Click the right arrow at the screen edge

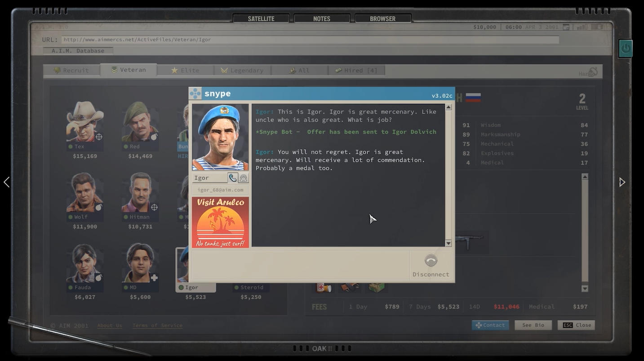[622, 182]
